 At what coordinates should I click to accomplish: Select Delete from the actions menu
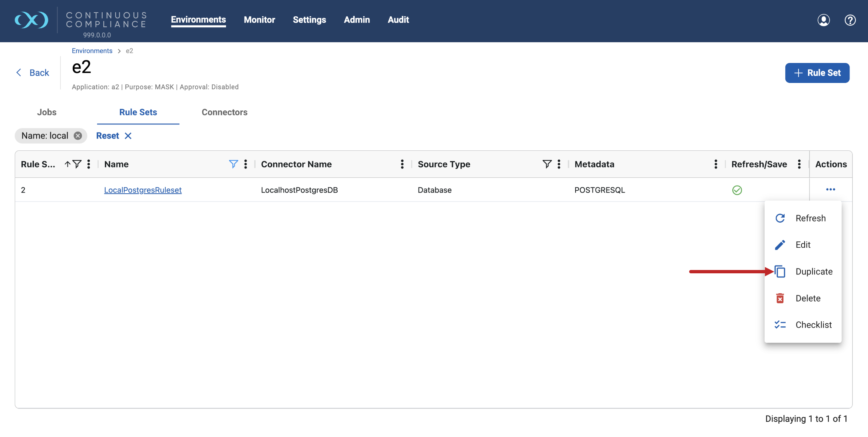pyautogui.click(x=808, y=298)
